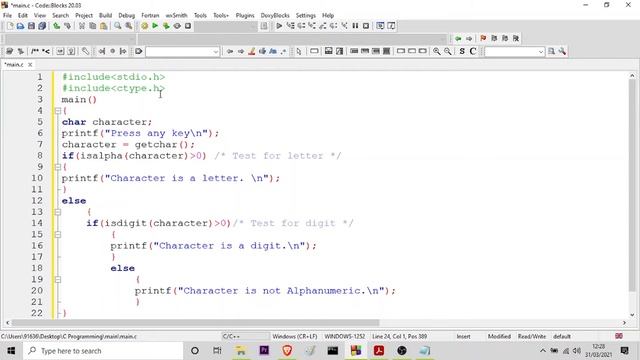Zoom out with the magnifier minus icon
Image resolution: width=640 pixels, height=360 pixels.
(x=448, y=51)
